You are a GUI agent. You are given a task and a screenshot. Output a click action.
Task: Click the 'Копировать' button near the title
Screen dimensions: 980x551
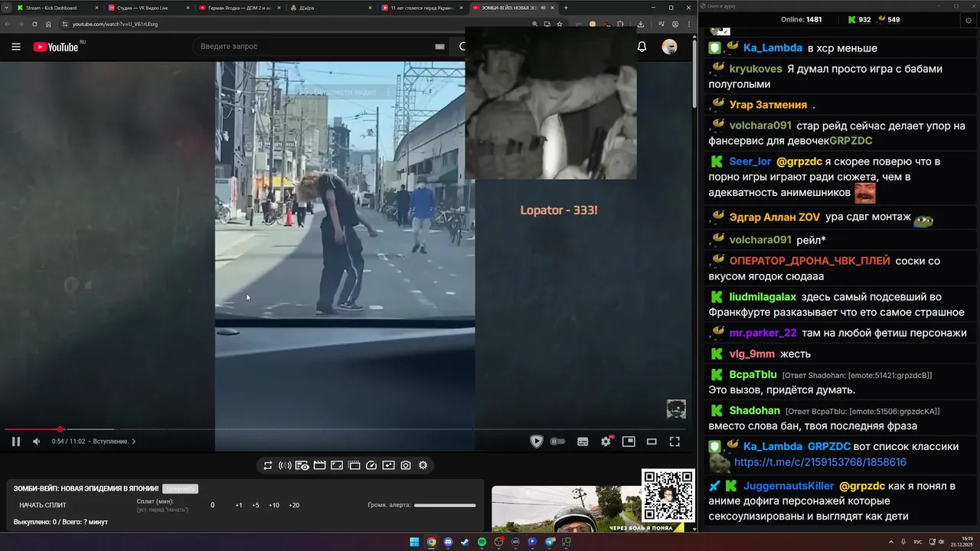pyautogui.click(x=180, y=488)
